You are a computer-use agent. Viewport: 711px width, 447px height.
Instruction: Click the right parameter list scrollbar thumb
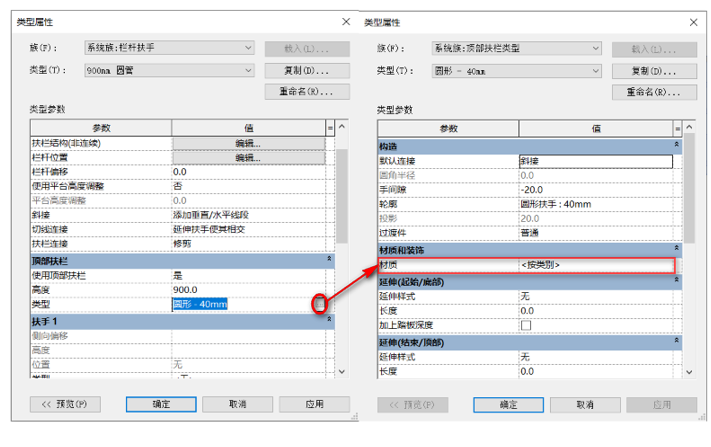coord(689,188)
